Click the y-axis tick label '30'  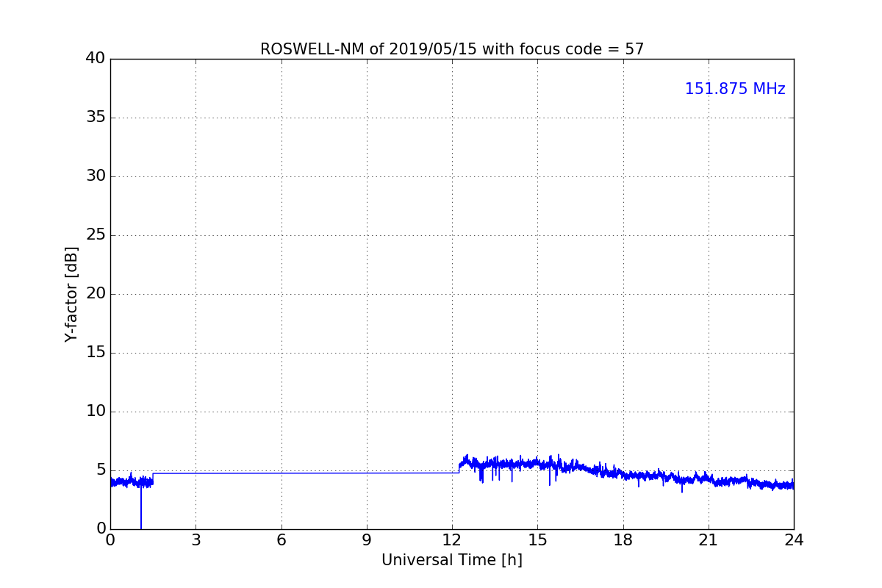tap(96, 176)
